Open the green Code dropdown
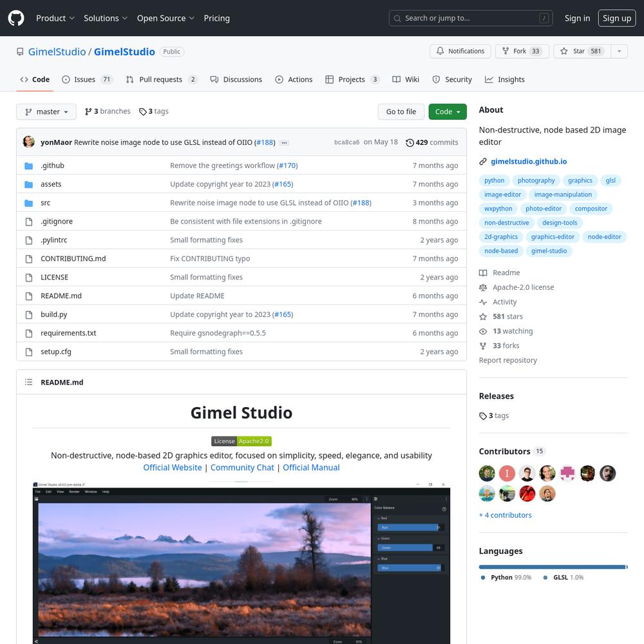Image resolution: width=644 pixels, height=644 pixels. coord(448,111)
